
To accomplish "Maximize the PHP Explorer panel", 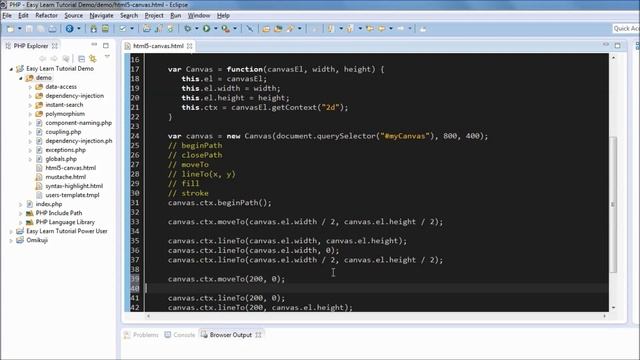I will tap(106, 45).
